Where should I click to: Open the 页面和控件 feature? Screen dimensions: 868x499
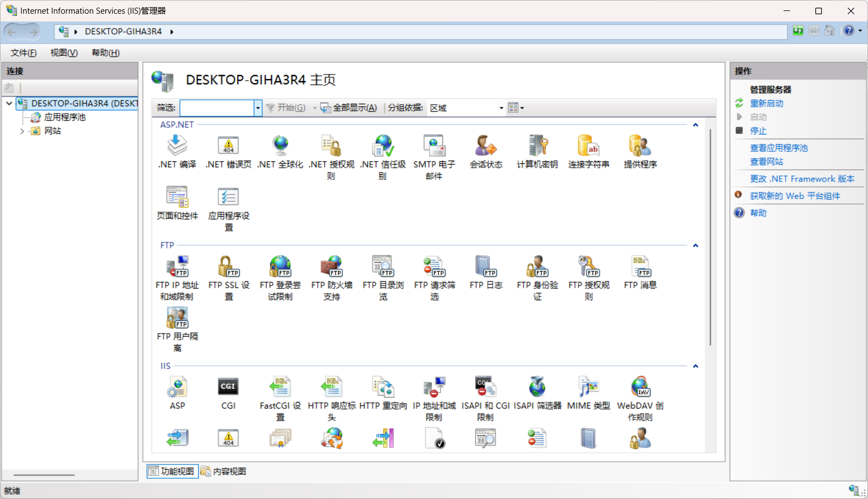(177, 203)
